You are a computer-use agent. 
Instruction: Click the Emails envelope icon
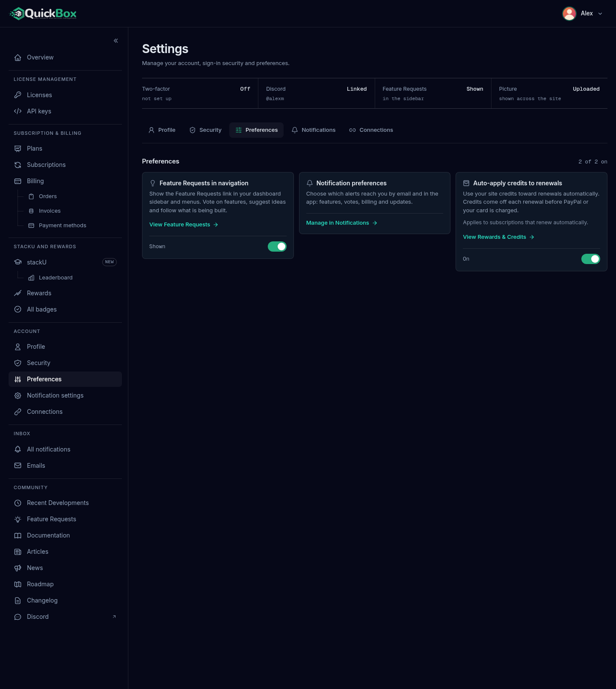pyautogui.click(x=18, y=466)
